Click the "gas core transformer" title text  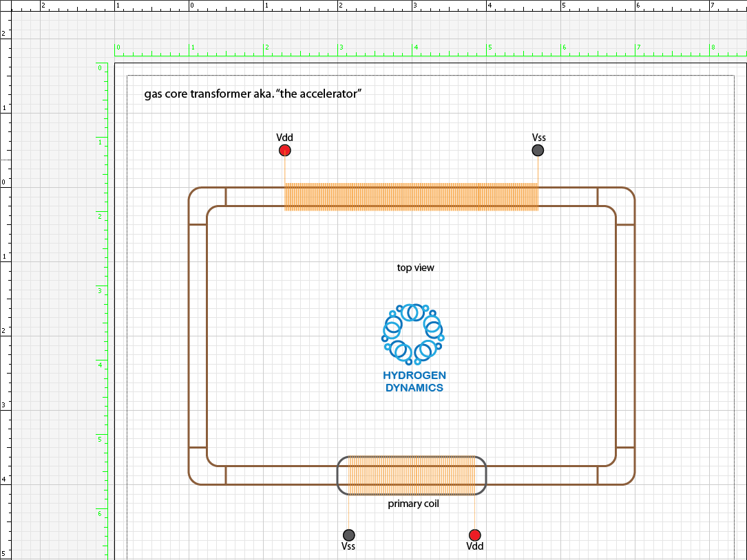[253, 94]
